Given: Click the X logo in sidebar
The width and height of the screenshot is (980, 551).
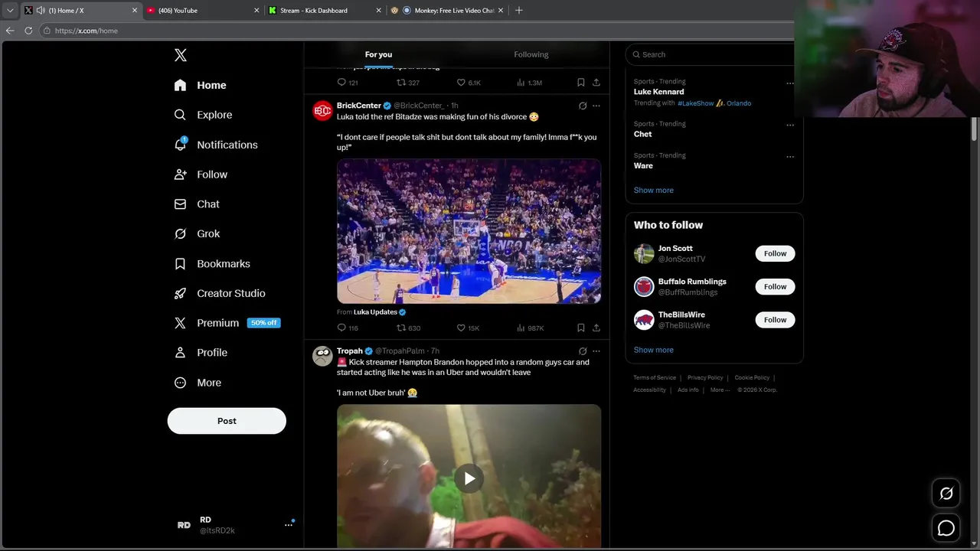Looking at the screenshot, I should coord(180,55).
